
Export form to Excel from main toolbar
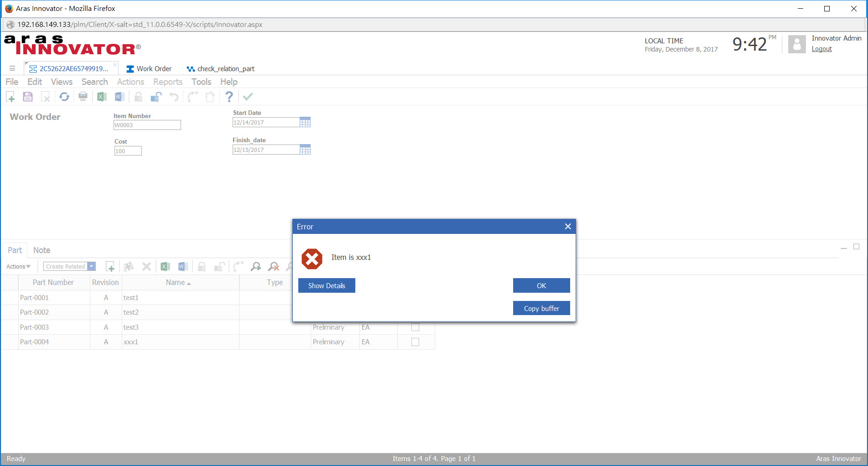pyautogui.click(x=102, y=97)
